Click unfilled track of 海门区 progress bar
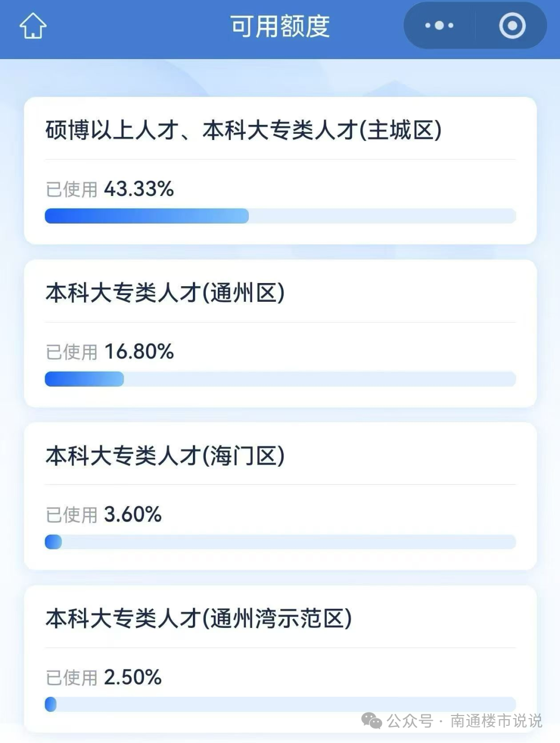This screenshot has height=743, width=560. click(x=288, y=542)
